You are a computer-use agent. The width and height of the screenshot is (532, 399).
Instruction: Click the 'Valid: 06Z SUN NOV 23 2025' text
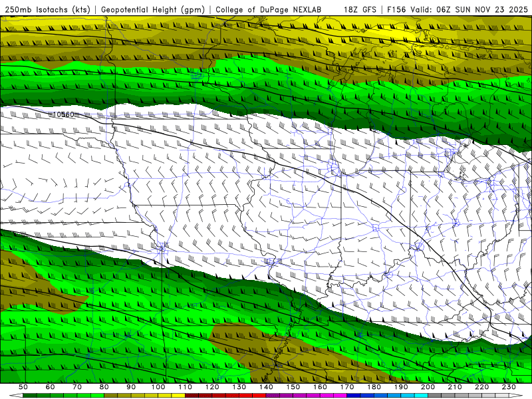point(469,10)
